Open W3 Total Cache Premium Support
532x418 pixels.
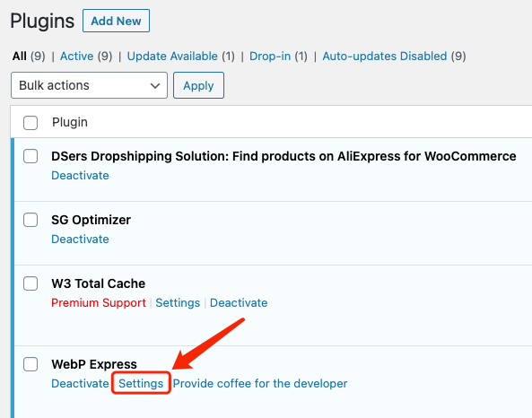click(99, 302)
